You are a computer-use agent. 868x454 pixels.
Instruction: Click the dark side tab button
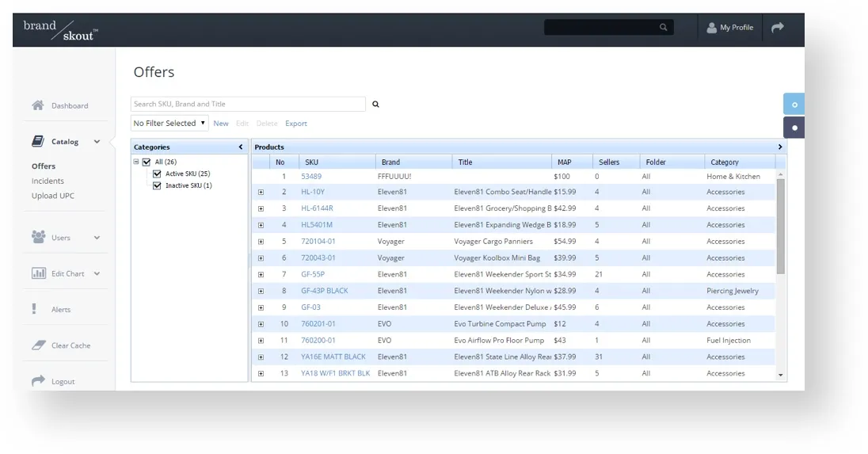tap(794, 128)
